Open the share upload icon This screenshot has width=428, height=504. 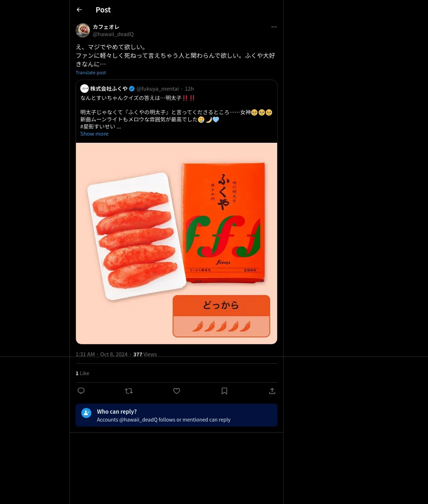pos(272,391)
